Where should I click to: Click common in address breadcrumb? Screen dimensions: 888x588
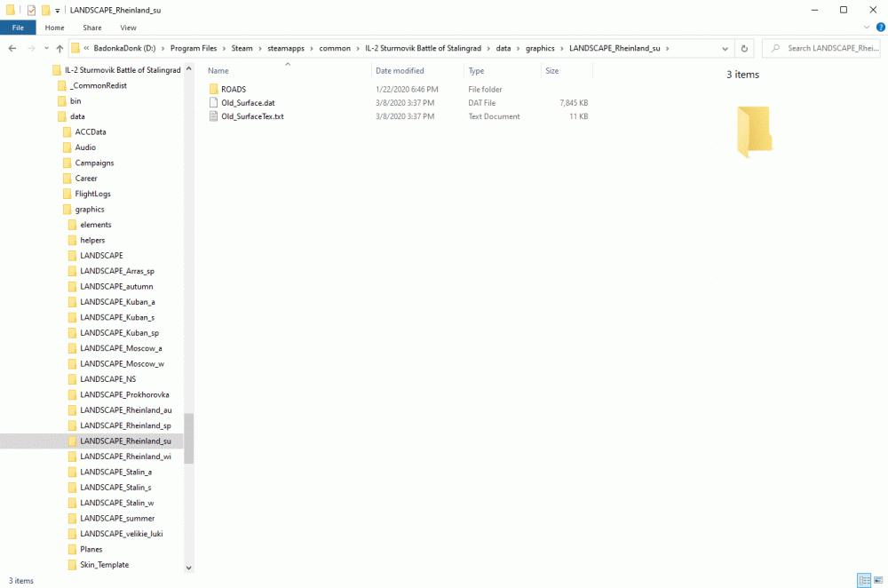pyautogui.click(x=335, y=48)
